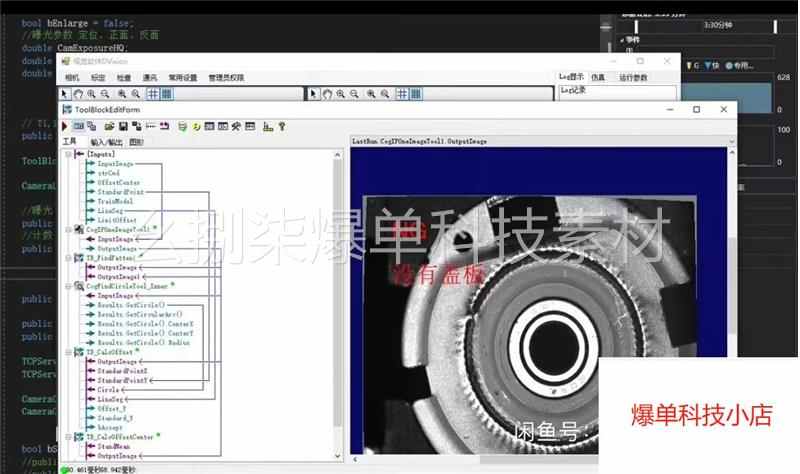Collapse the TB_CalcOffset node
800x474 pixels.
point(68,353)
